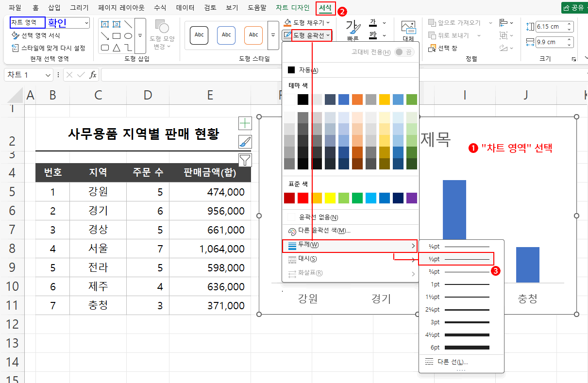Screen dimensions: 588x383
Task: Click the insert function fx icon
Action: tap(92, 75)
